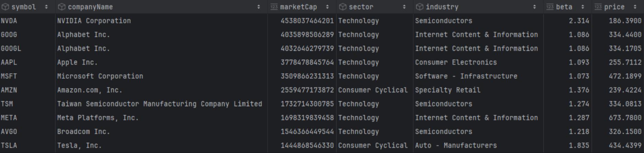This screenshot has height=153, width=644.
Task: Click the marketCap numeric type icon
Action: tap(274, 7)
